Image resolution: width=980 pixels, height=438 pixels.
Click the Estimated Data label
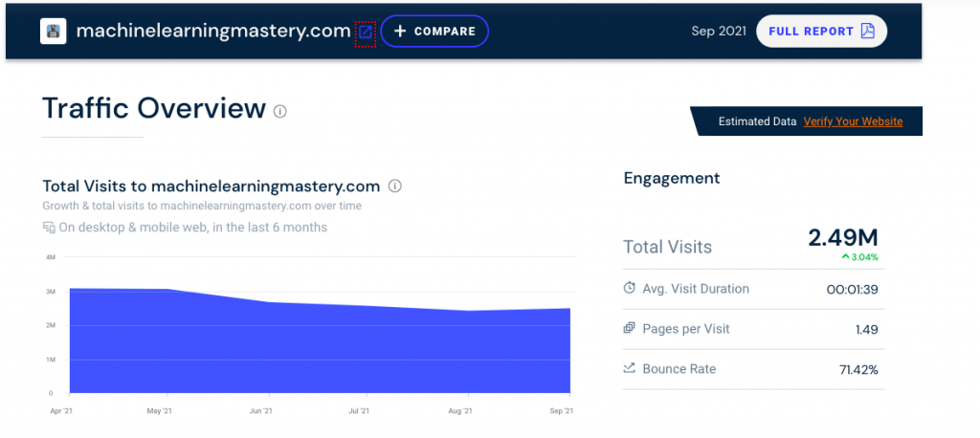(758, 121)
